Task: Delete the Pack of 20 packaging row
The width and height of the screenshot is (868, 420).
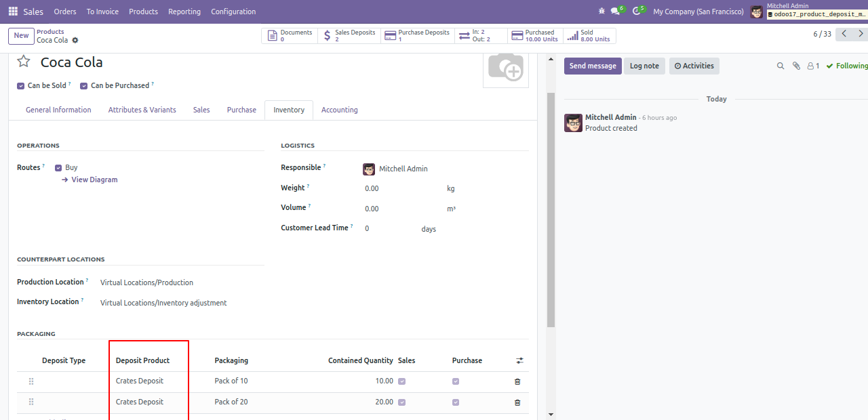Action: click(x=517, y=402)
